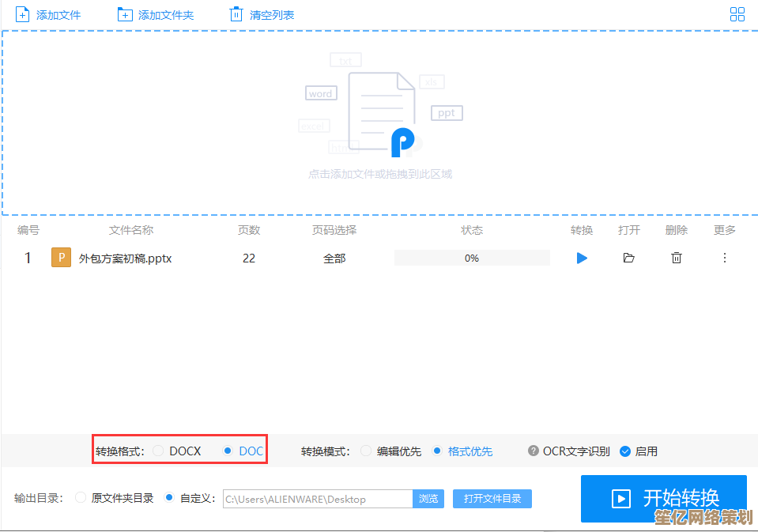Select the DOCX output format
This screenshot has height=532, width=758.
point(158,450)
